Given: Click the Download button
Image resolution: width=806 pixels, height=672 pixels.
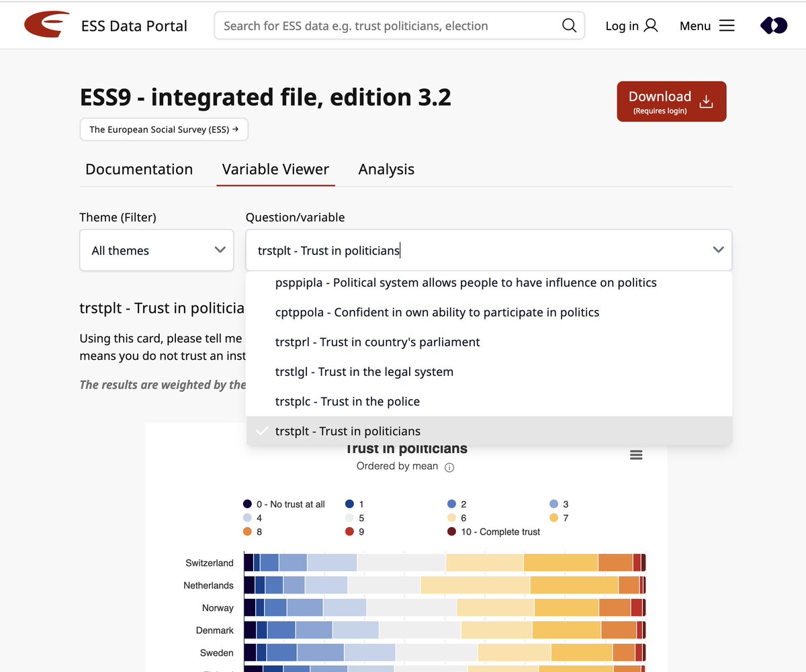Looking at the screenshot, I should click(672, 101).
